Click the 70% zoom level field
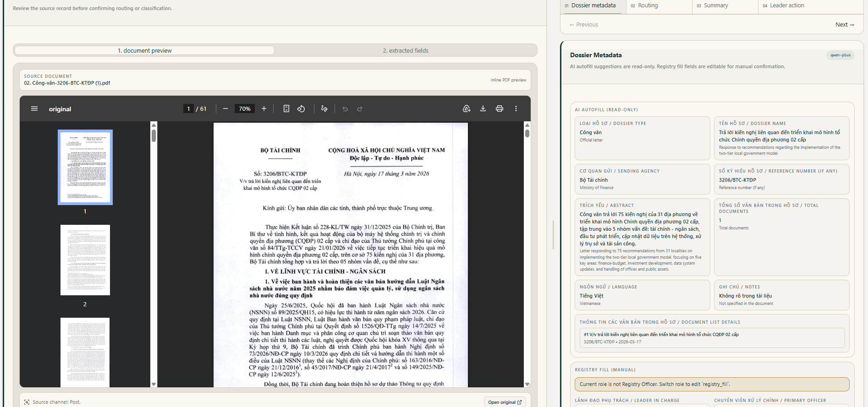The height and width of the screenshot is (407, 868). point(245,109)
